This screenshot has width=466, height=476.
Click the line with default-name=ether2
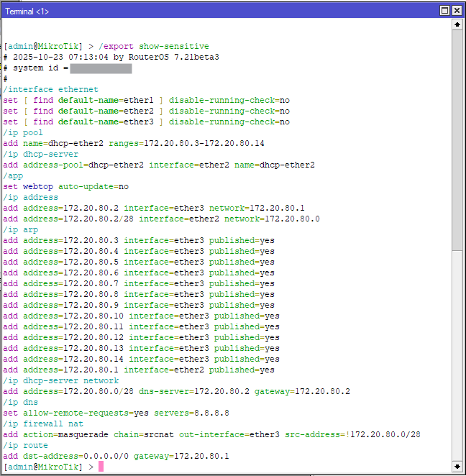point(146,111)
